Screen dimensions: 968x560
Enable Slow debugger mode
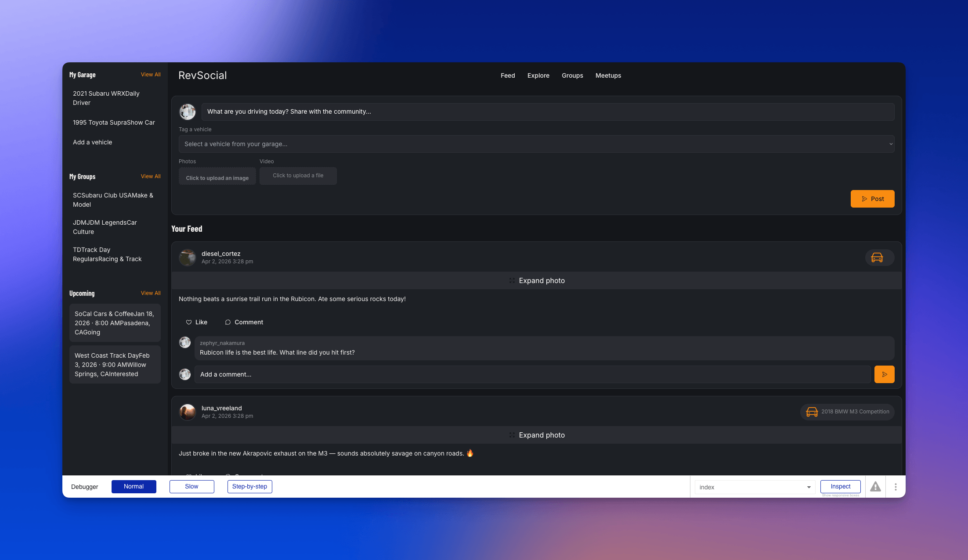(191, 486)
